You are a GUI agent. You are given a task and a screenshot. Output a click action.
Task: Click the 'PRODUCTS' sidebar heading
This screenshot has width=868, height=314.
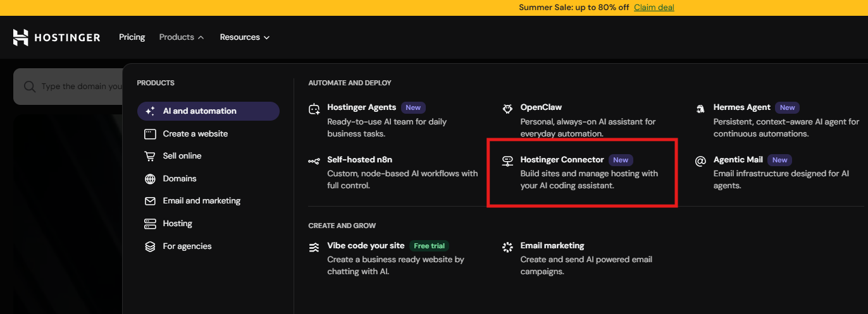point(156,83)
